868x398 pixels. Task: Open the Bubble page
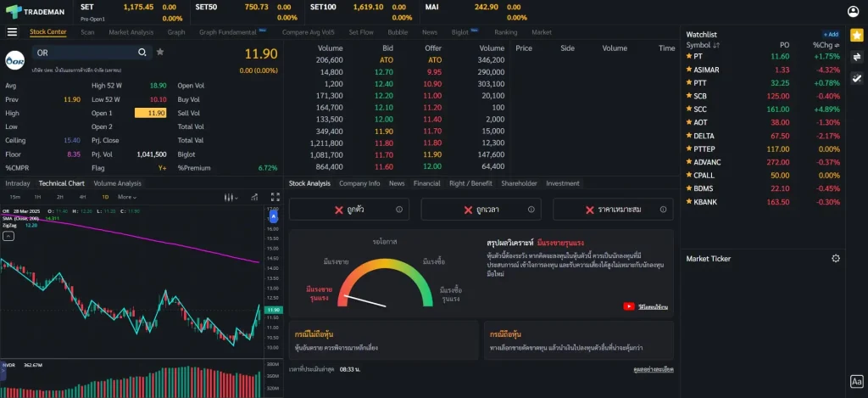(x=398, y=32)
